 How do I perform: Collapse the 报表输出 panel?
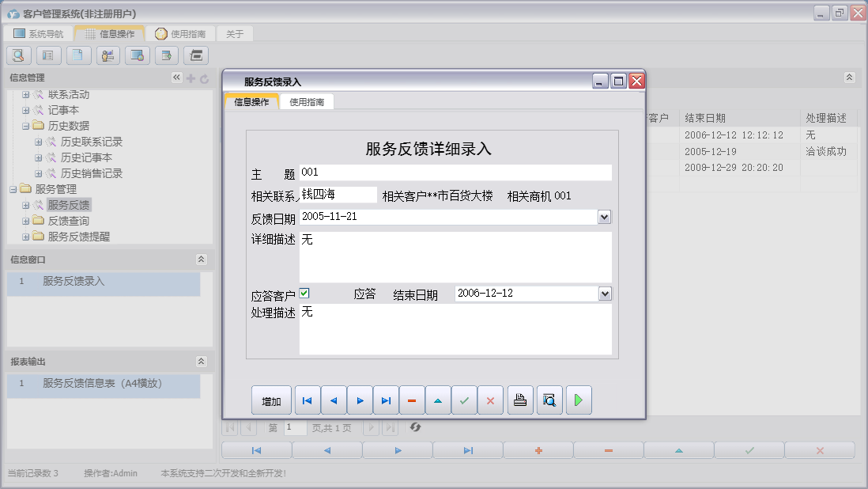point(201,362)
